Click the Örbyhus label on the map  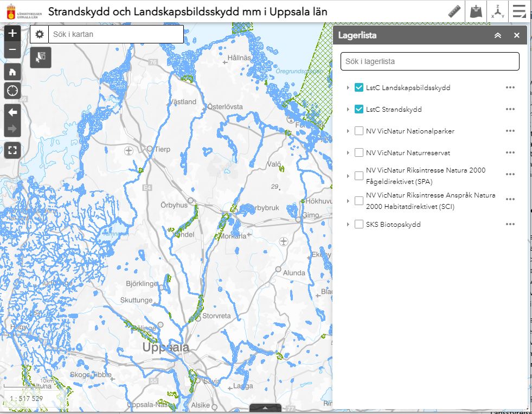point(174,206)
